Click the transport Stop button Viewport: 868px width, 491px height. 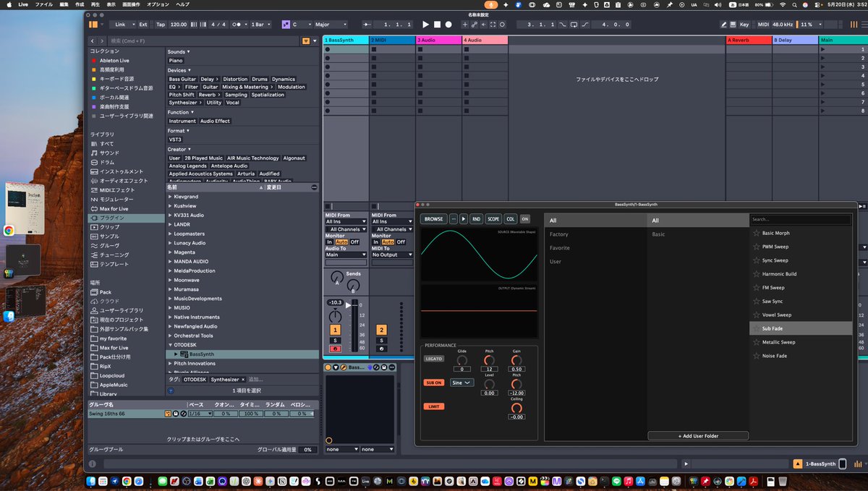pos(438,24)
